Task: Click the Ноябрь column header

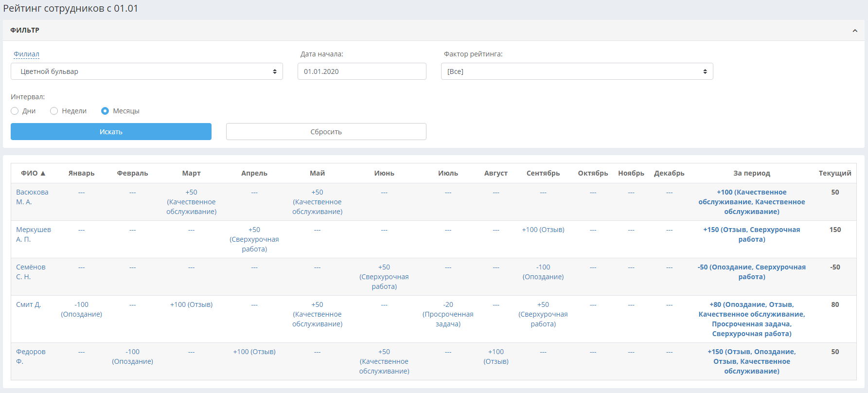Action: [x=631, y=173]
